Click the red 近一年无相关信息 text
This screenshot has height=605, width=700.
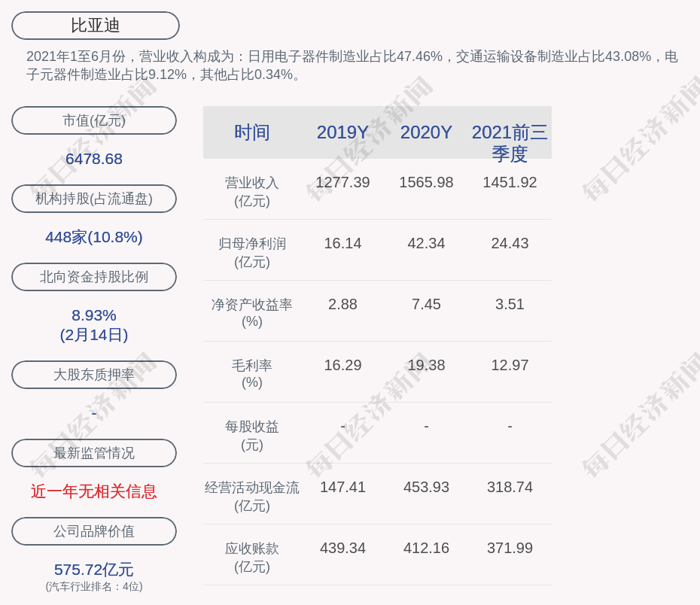click(x=94, y=491)
